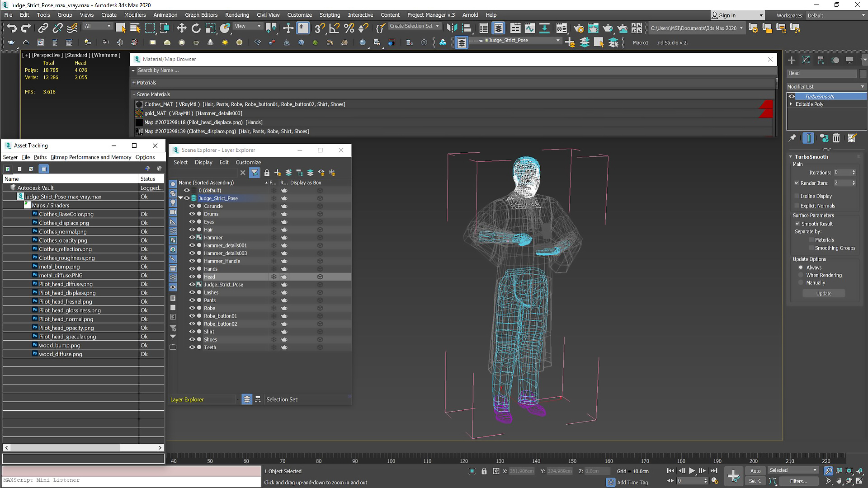Toggle the 3D Snaps icon
Screen dimensions: 868x488
[x=320, y=28]
